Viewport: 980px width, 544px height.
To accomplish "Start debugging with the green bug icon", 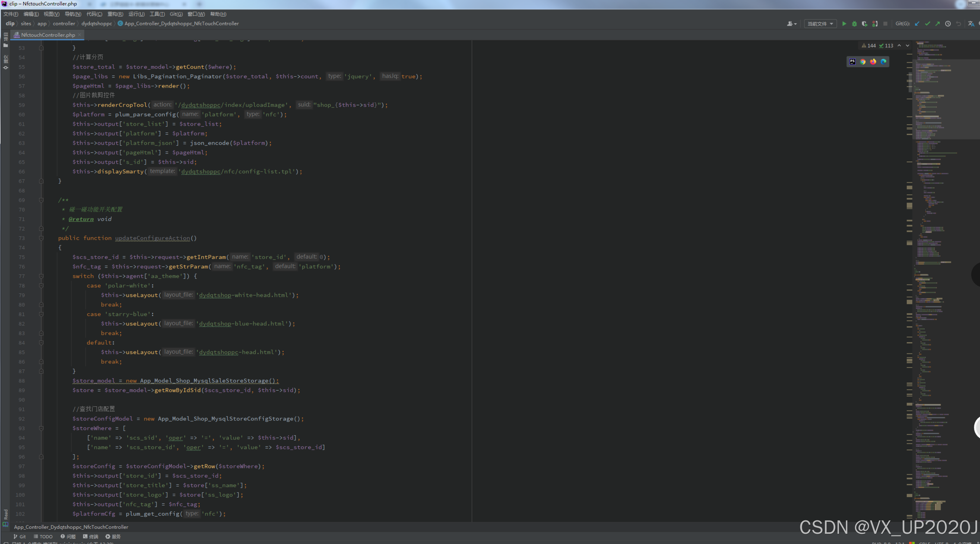I will (x=854, y=24).
